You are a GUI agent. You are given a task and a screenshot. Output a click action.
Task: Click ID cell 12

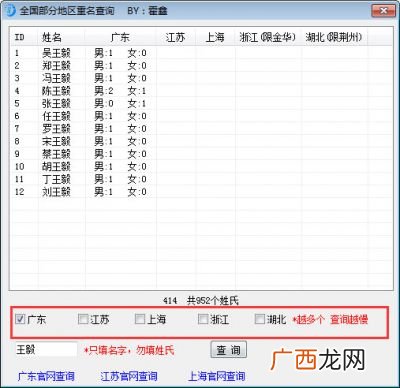pos(19,192)
